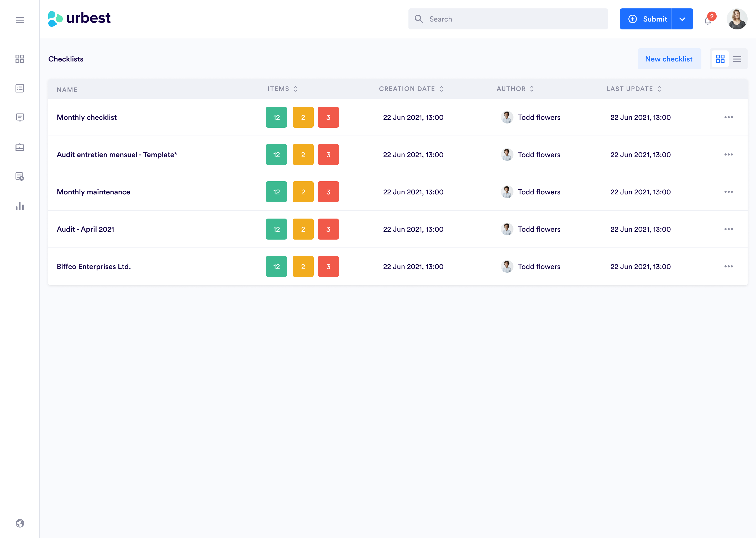The width and height of the screenshot is (756, 538).
Task: Open the scheduled reports sidebar icon
Action: 20,176
